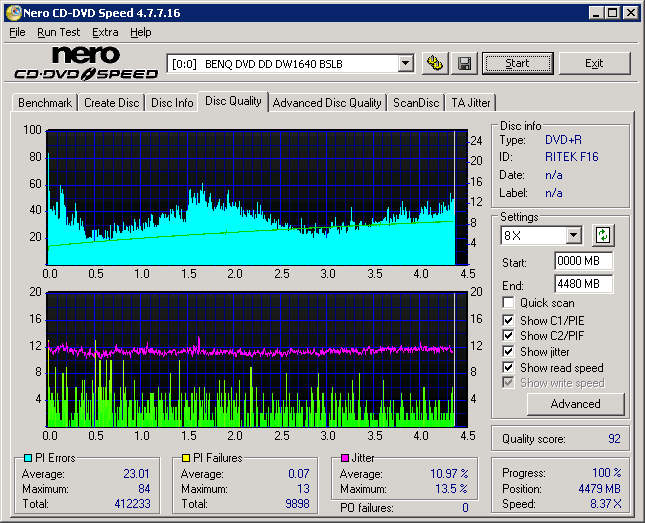This screenshot has width=645, height=523.
Task: Click the Nero app icon in title bar
Action: point(12,12)
